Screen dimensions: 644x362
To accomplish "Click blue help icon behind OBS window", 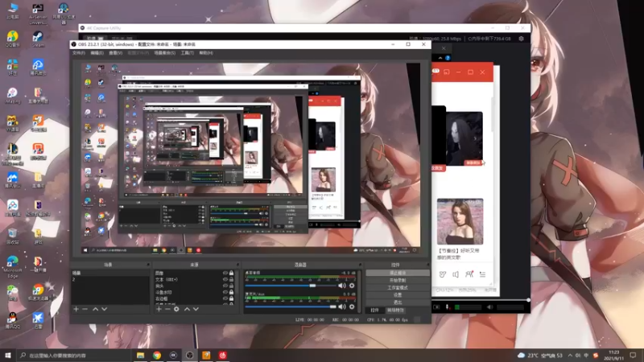I will tap(448, 58).
